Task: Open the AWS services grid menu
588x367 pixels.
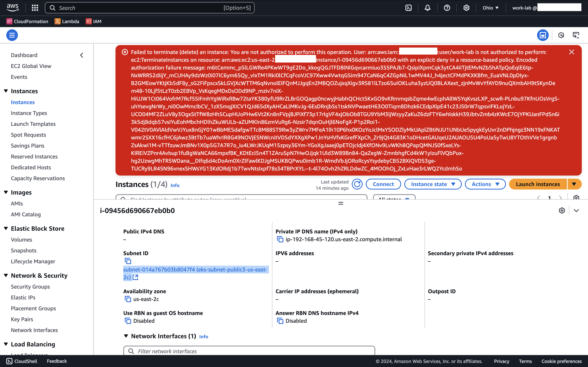Action: pyautogui.click(x=35, y=8)
